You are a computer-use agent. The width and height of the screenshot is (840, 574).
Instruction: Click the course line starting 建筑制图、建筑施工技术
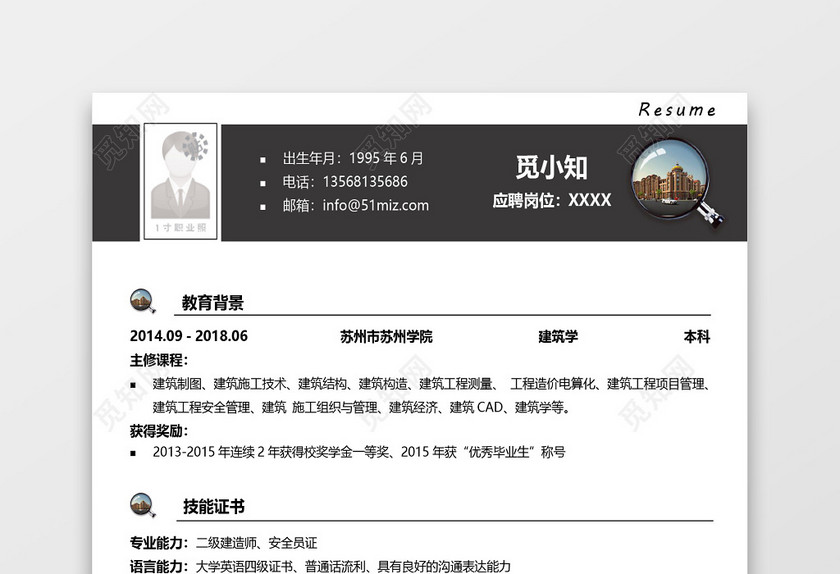coord(432,384)
